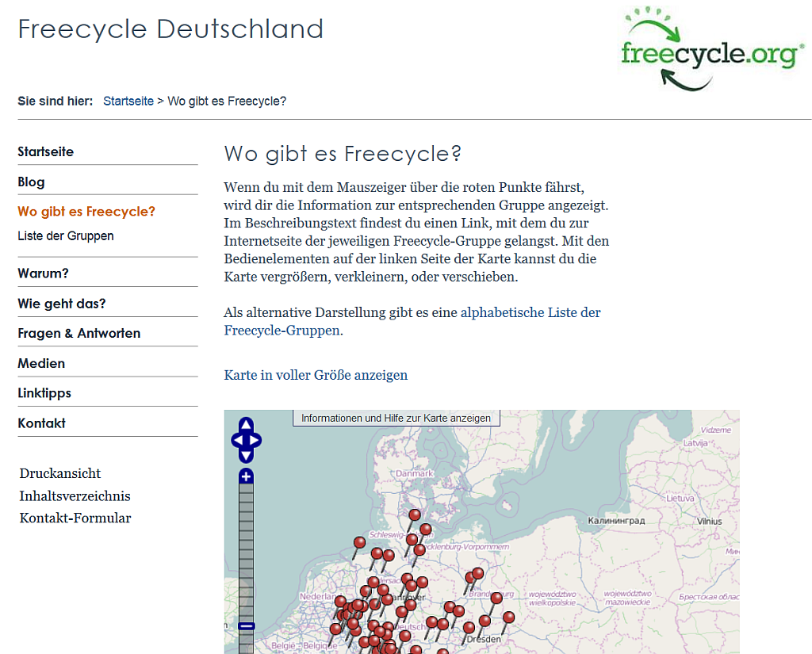Image resolution: width=812 pixels, height=654 pixels.
Task: Select the easternmost red pin above Dresden
Action: point(509,617)
